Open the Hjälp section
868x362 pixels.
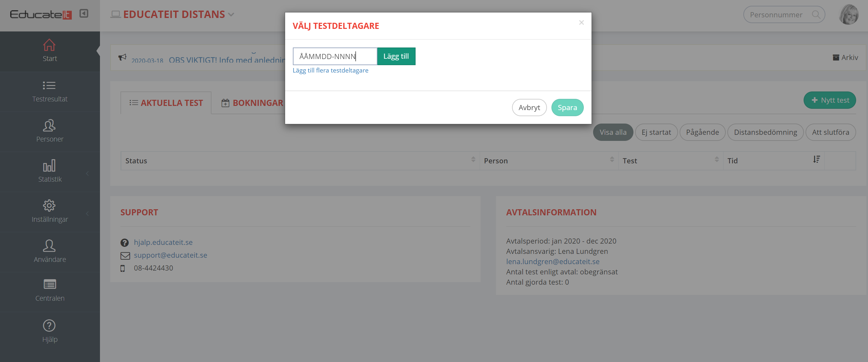coord(50,331)
